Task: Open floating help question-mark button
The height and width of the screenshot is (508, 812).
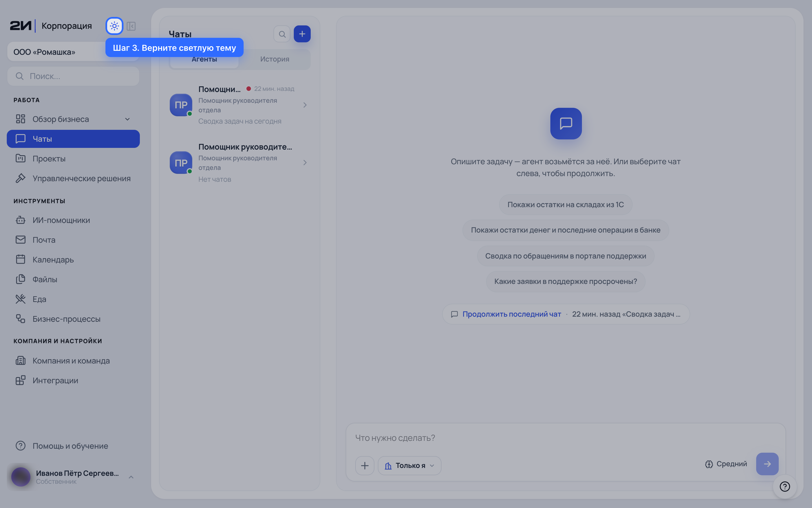Action: pos(785,487)
